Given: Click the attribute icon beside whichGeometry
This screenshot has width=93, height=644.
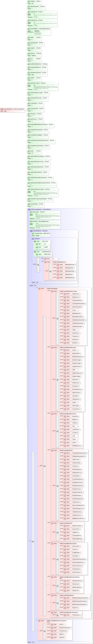Looking at the screenshot, I should coord(29,7).
